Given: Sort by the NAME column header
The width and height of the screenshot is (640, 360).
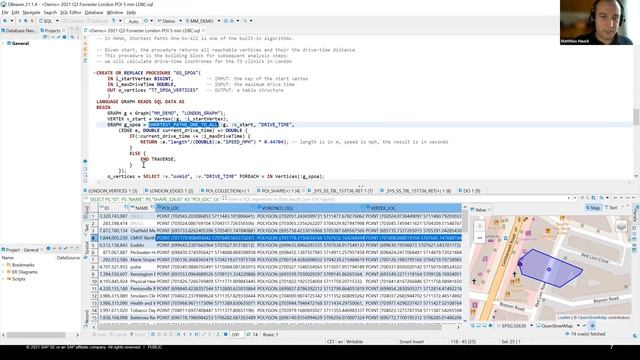Looking at the screenshot, I should tap(141, 208).
